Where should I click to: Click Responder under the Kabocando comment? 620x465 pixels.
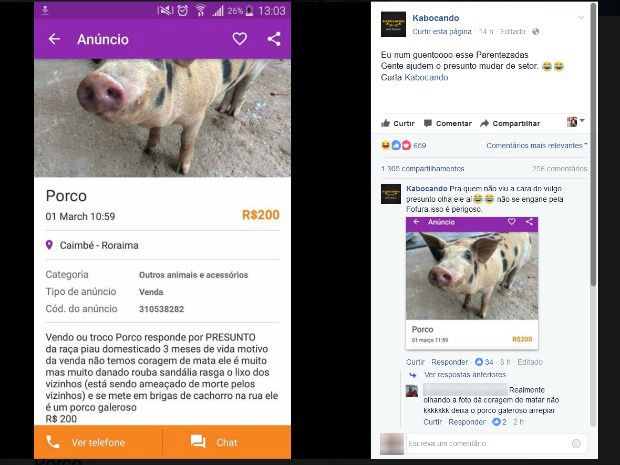coord(450,362)
